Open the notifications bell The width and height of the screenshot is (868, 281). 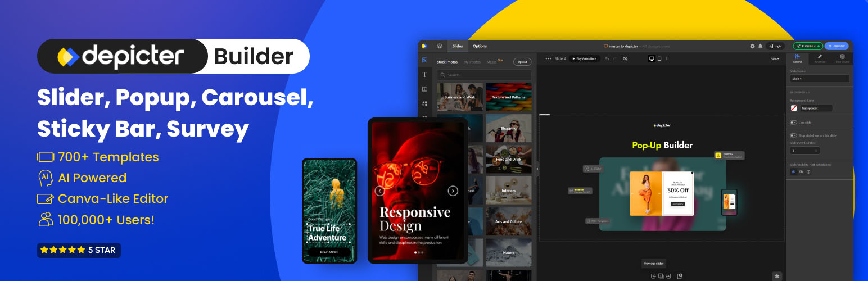pos(761,46)
